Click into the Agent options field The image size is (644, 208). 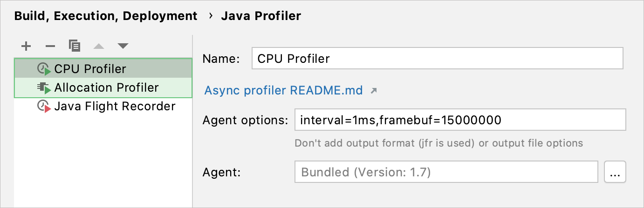(x=459, y=120)
